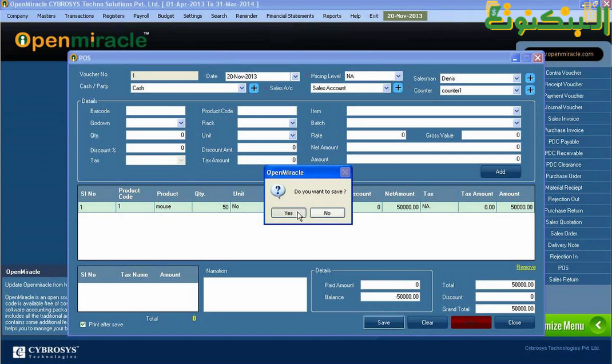
Task: Open Sales Return from side menu
Action: pos(563,279)
